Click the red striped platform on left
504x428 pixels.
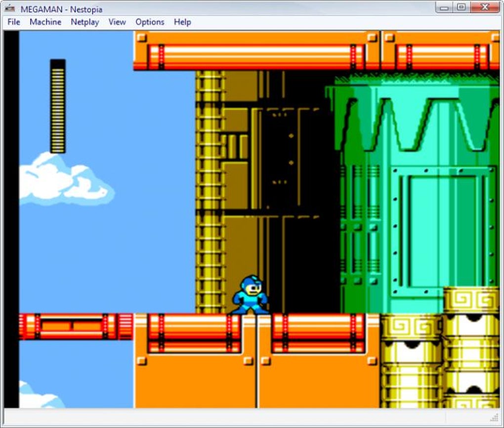tap(76, 327)
